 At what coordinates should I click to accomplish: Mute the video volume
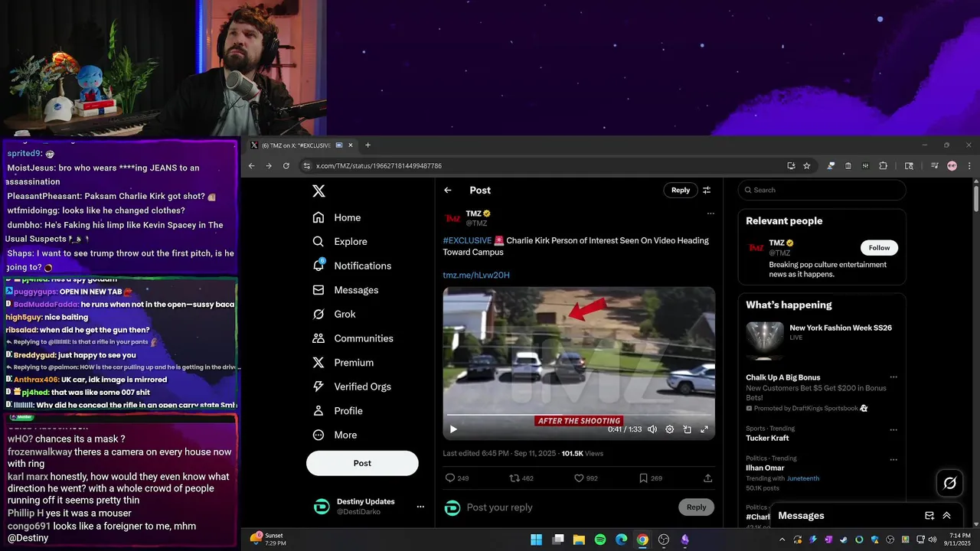652,429
